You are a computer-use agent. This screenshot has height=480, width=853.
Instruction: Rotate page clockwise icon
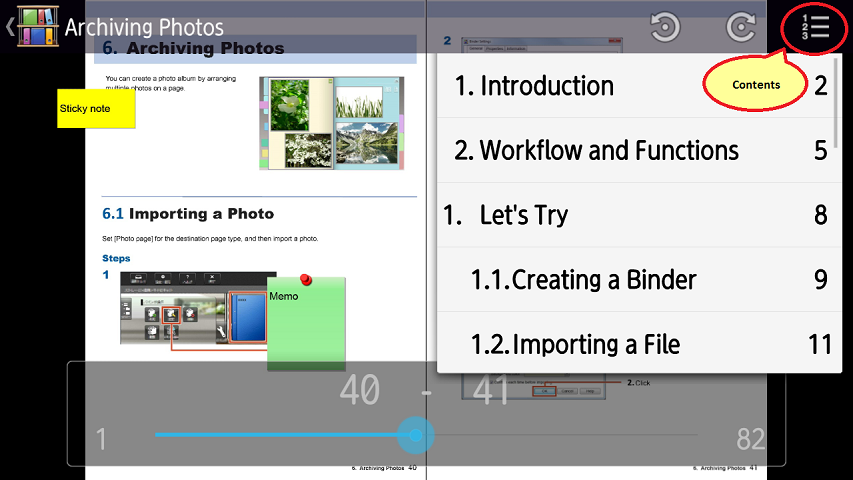click(741, 26)
